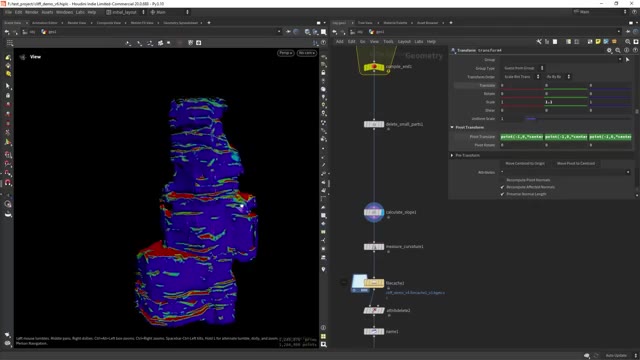
Task: Select the calculate_slope1 node
Action: (x=374, y=212)
